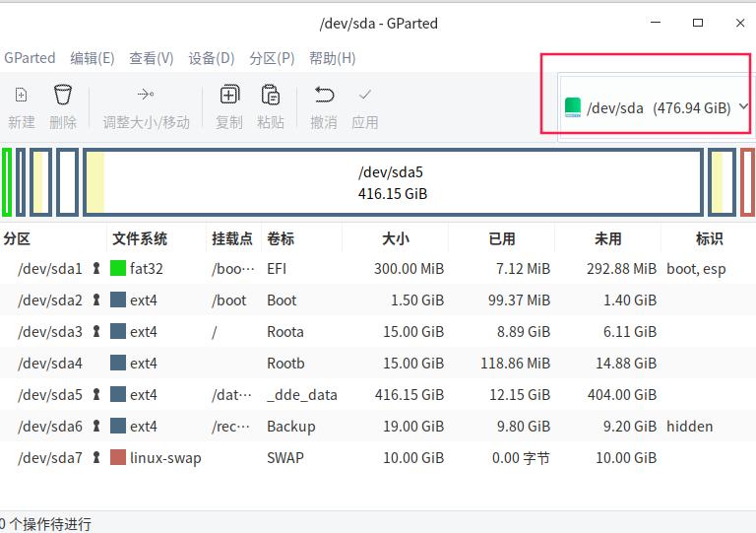This screenshot has height=533, width=756.
Task: Click the lock icon on /dev/sda7 row
Action: 96,457
